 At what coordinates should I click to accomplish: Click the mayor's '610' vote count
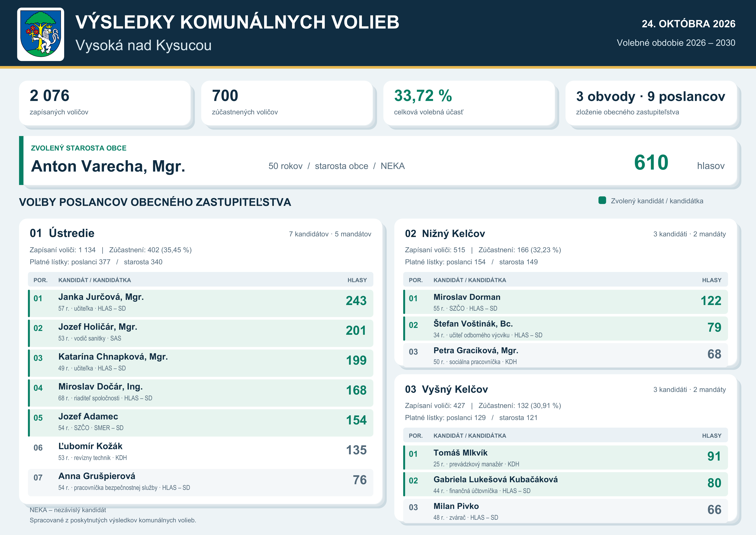[x=651, y=163]
